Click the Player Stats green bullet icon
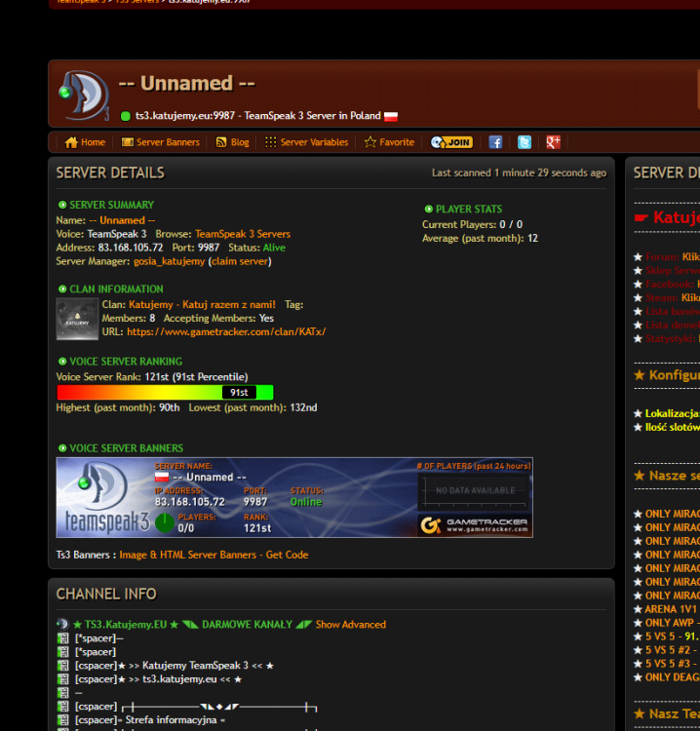Image resolution: width=700 pixels, height=731 pixels. click(x=429, y=209)
